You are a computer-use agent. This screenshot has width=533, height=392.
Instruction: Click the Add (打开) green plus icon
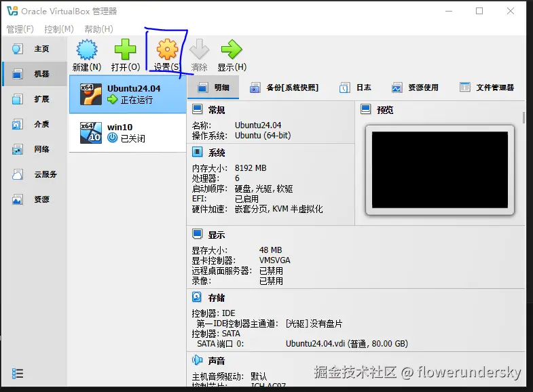(125, 50)
